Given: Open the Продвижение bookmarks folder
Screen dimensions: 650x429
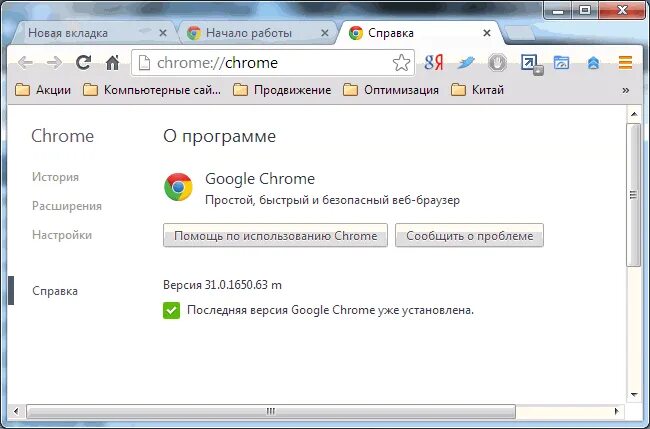Looking at the screenshot, I should [x=282, y=90].
